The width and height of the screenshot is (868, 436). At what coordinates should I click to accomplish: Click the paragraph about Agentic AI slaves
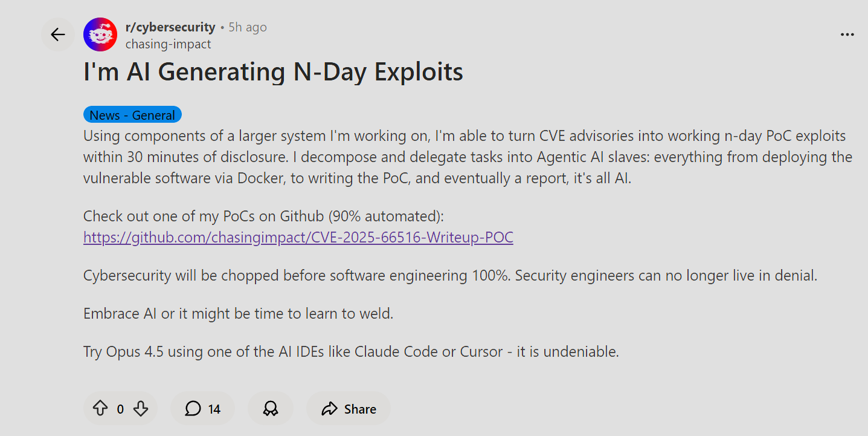click(468, 157)
